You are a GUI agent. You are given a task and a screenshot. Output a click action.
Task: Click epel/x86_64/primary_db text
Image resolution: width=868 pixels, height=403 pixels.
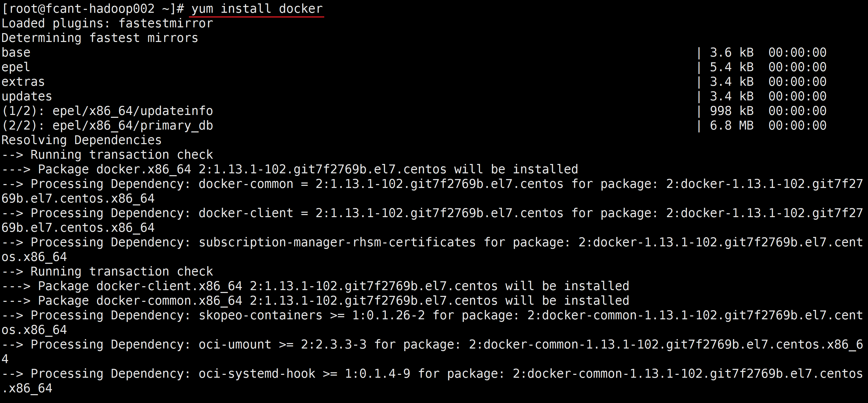click(x=133, y=126)
